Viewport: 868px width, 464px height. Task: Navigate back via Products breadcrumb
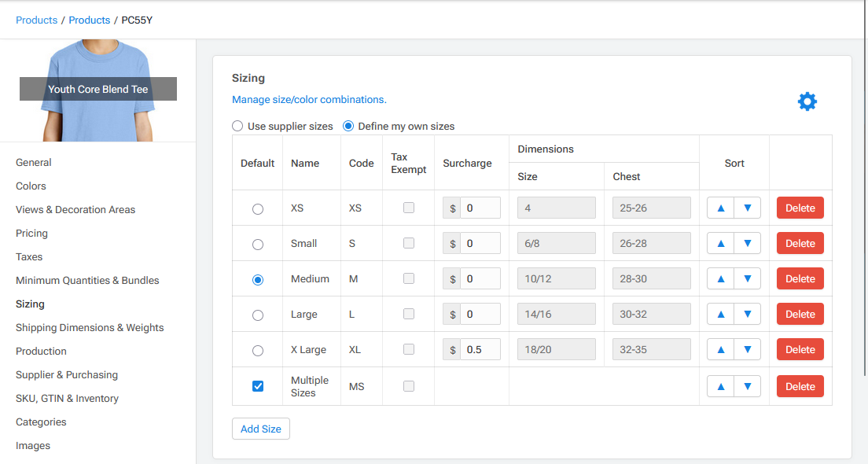(37, 20)
